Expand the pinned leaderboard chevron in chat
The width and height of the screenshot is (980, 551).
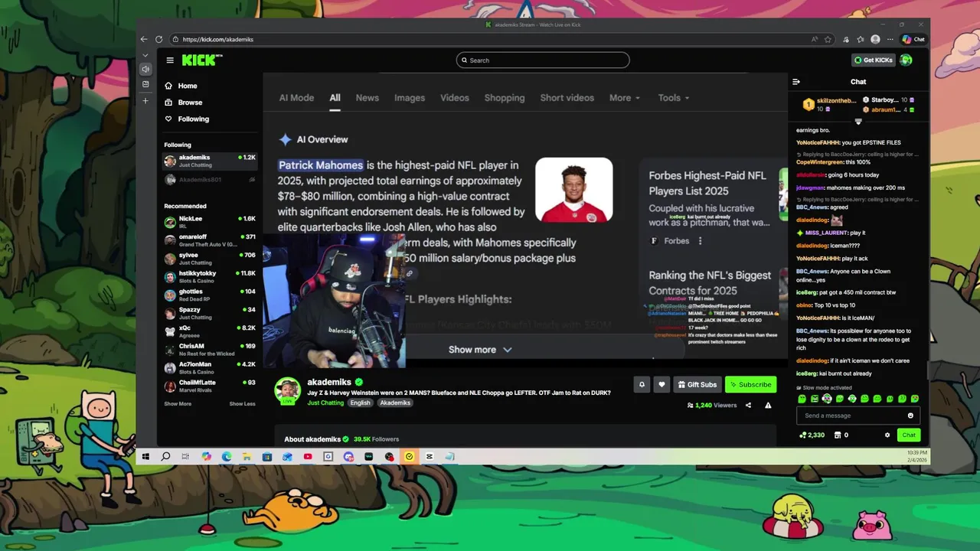click(x=858, y=122)
